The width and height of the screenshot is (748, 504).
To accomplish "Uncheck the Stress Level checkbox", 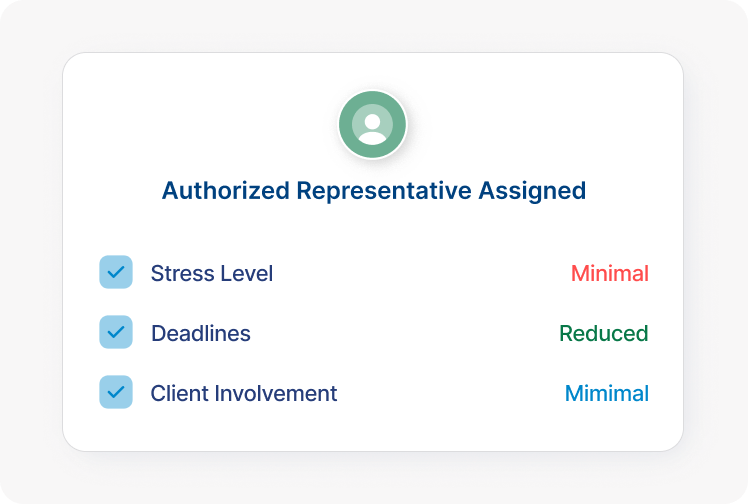I will [x=116, y=272].
